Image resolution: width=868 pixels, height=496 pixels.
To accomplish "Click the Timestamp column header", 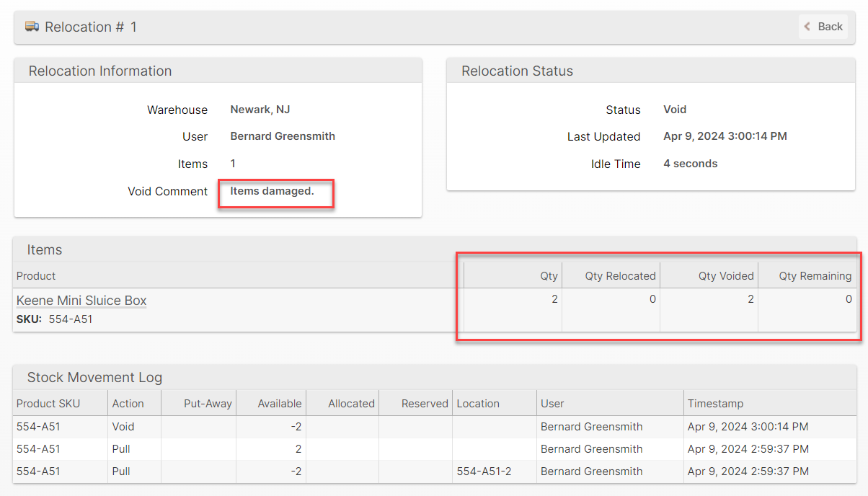I will click(x=715, y=404).
